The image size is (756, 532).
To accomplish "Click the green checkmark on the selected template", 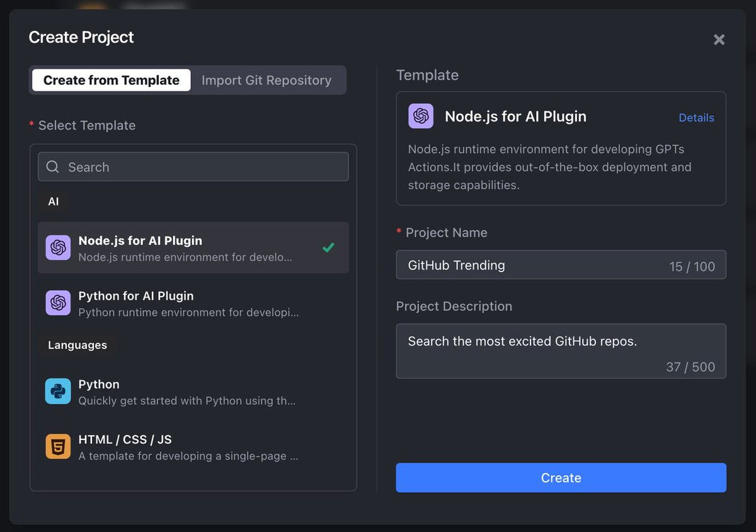I will point(328,247).
